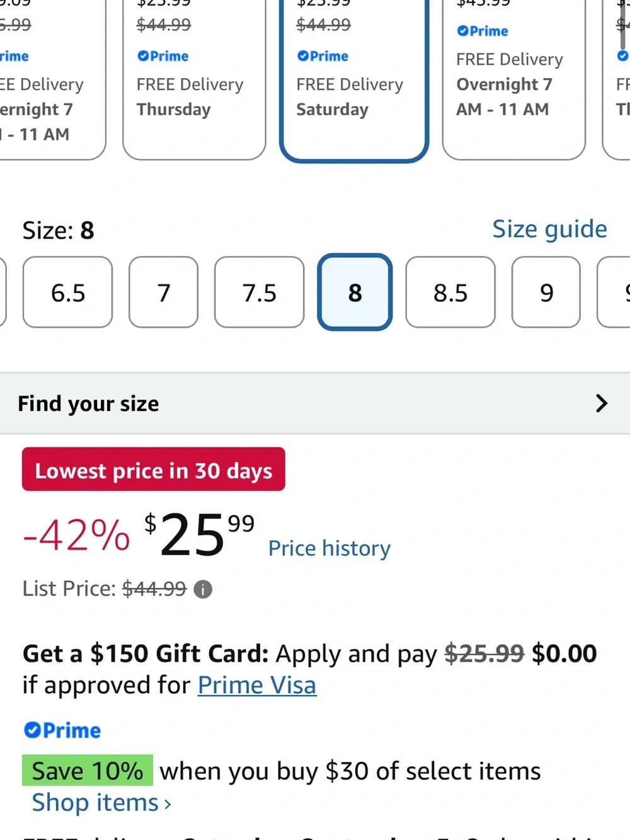Select color option with FREE Delivery Thursday
Image resolution: width=630 pixels, height=840 pixels.
(x=194, y=79)
